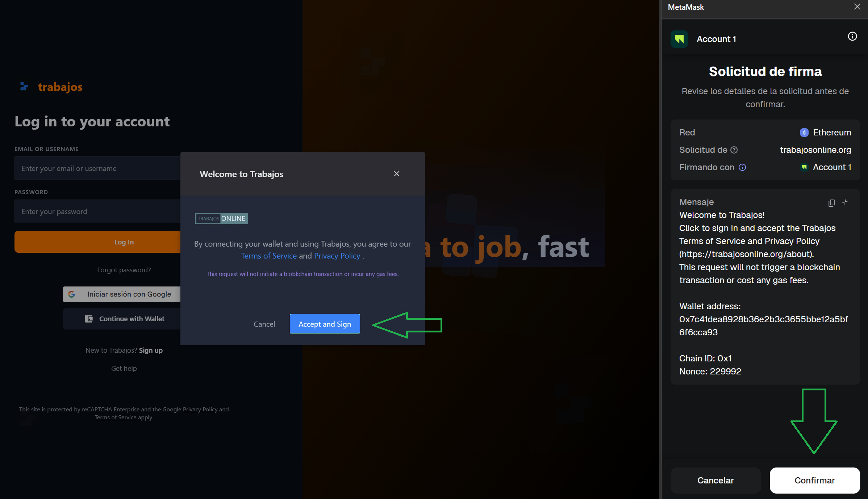868x499 pixels.
Task: Close the MetaMask panel
Action: pos(857,7)
